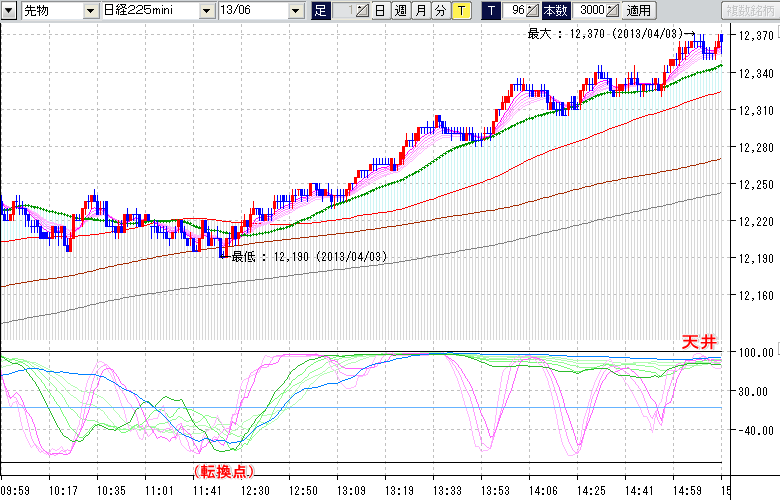Click the 本数 bar count label

tap(556, 11)
